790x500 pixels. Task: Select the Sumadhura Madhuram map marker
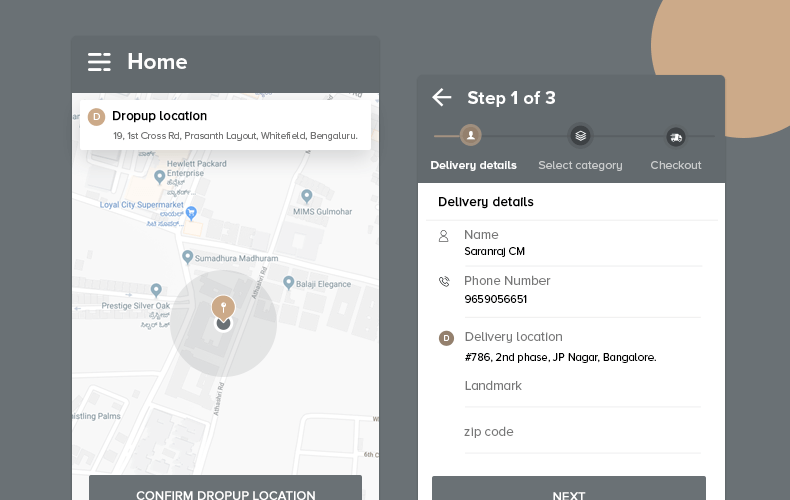click(187, 257)
